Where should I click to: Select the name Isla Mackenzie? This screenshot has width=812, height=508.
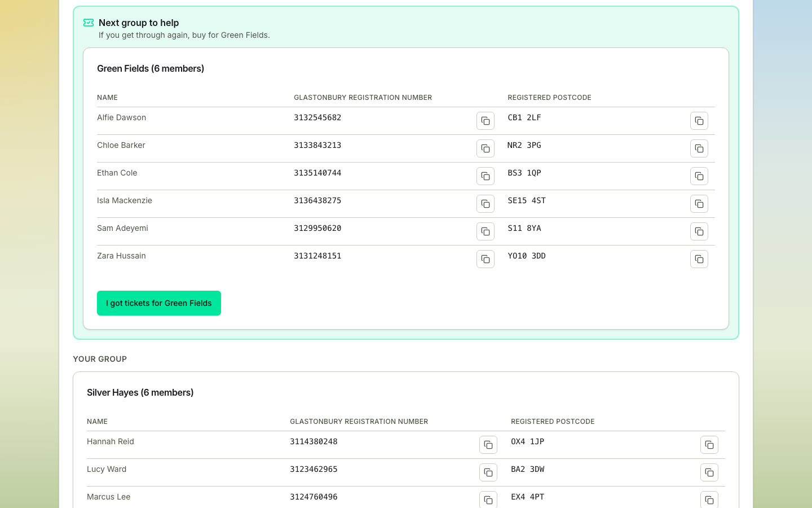coord(125,200)
